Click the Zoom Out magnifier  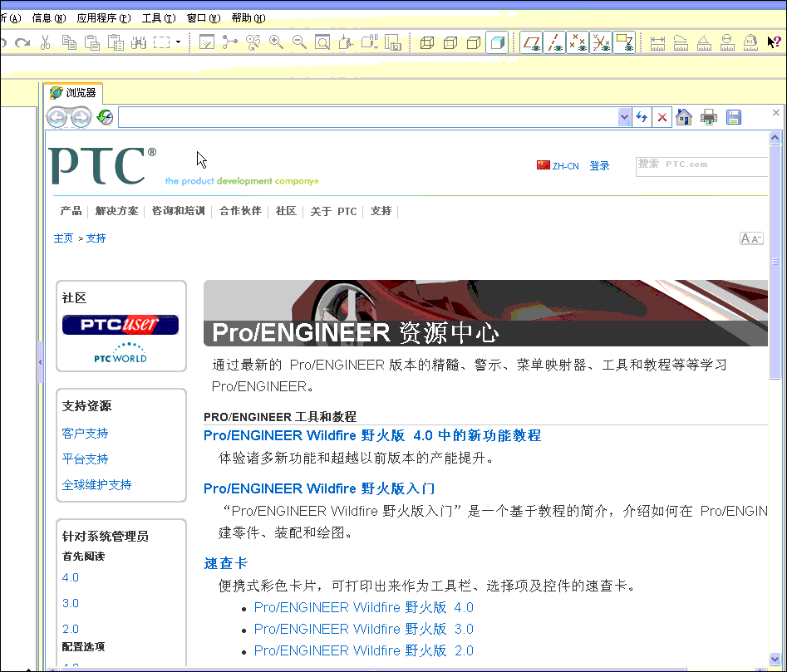[x=300, y=42]
